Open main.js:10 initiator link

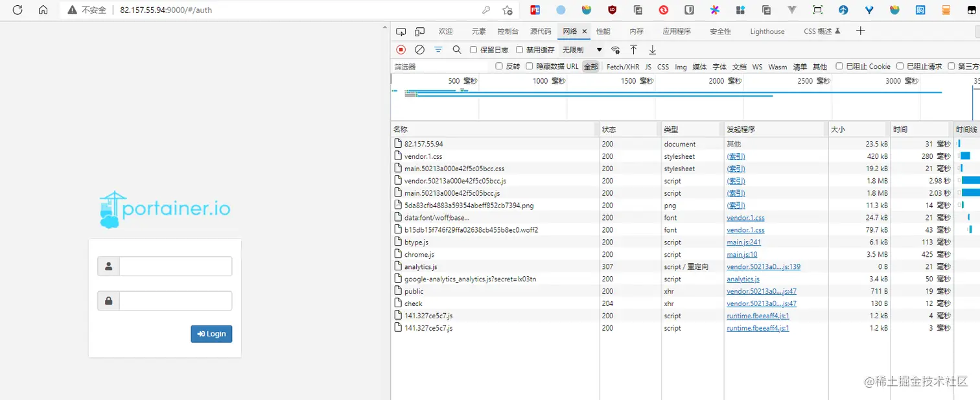pyautogui.click(x=741, y=255)
